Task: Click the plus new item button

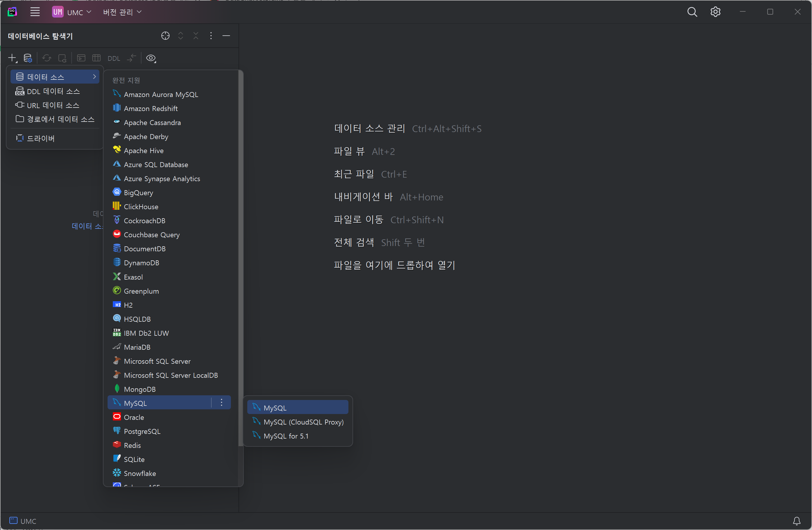Action: (x=12, y=58)
